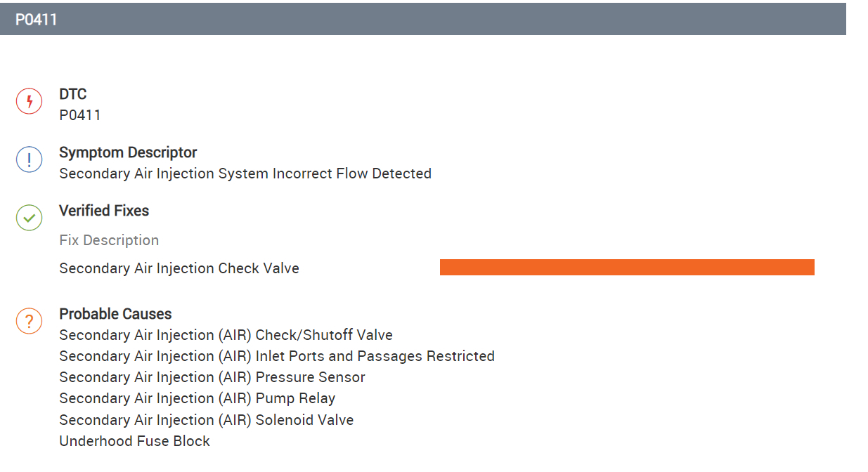Click the Verified Fixes heading

pyautogui.click(x=104, y=211)
